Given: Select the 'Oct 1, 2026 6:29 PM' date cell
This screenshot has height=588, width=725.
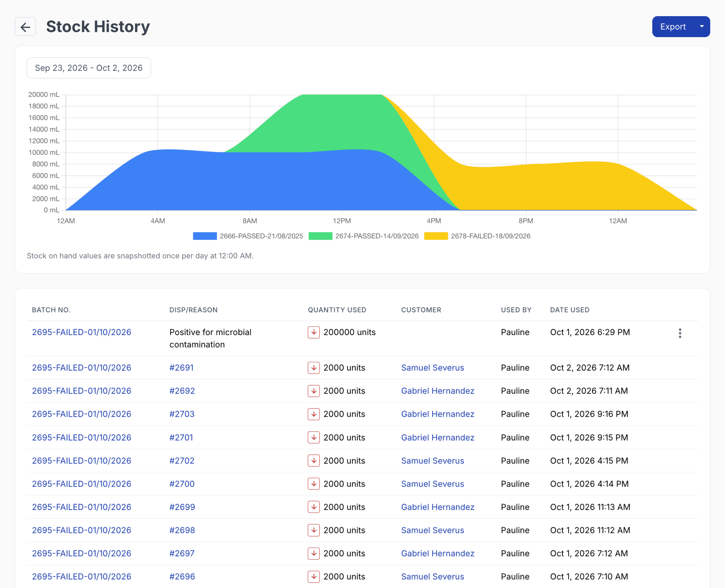Looking at the screenshot, I should 590,332.
